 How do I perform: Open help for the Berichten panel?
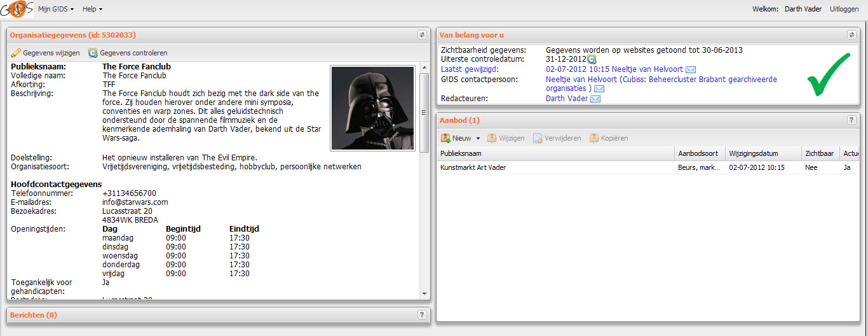(x=422, y=314)
